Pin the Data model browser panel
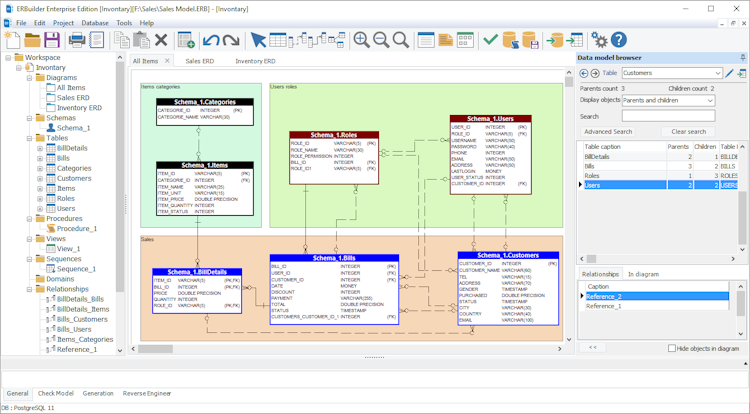This screenshot has width=750, height=414. point(743,58)
